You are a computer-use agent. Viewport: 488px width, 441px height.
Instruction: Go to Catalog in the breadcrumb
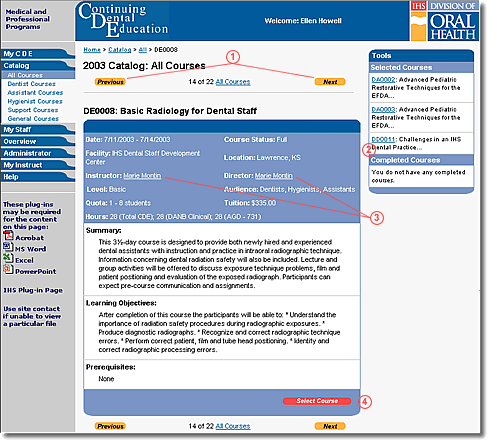tap(120, 50)
